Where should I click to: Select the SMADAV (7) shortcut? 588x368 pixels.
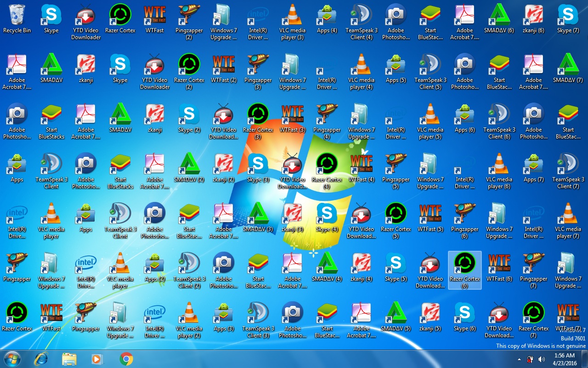[x=568, y=69]
